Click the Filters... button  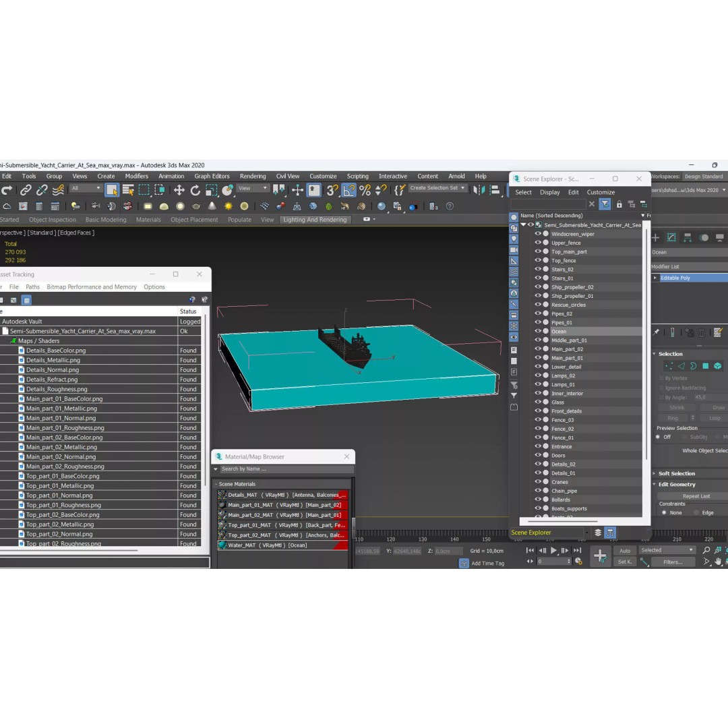click(673, 562)
